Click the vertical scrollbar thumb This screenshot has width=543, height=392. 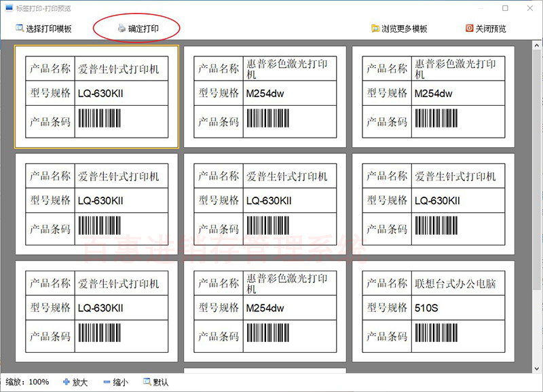pyautogui.click(x=537, y=170)
